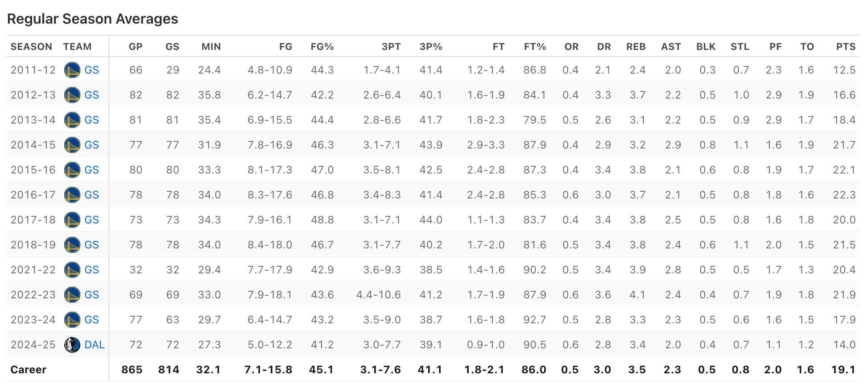Open the GS team link for 2017-18
Viewport: 868px width, 388px height.
pyautogui.click(x=91, y=220)
